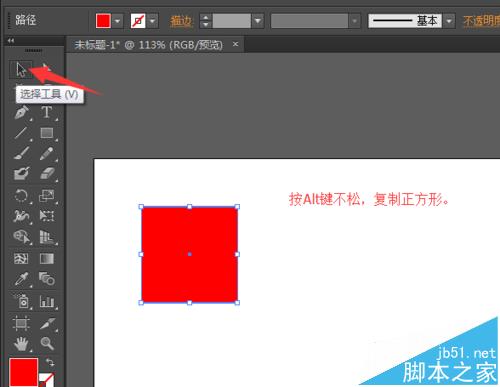Close the 未标题-1 document tab
Image resolution: width=500 pixels, height=387 pixels.
(236, 44)
